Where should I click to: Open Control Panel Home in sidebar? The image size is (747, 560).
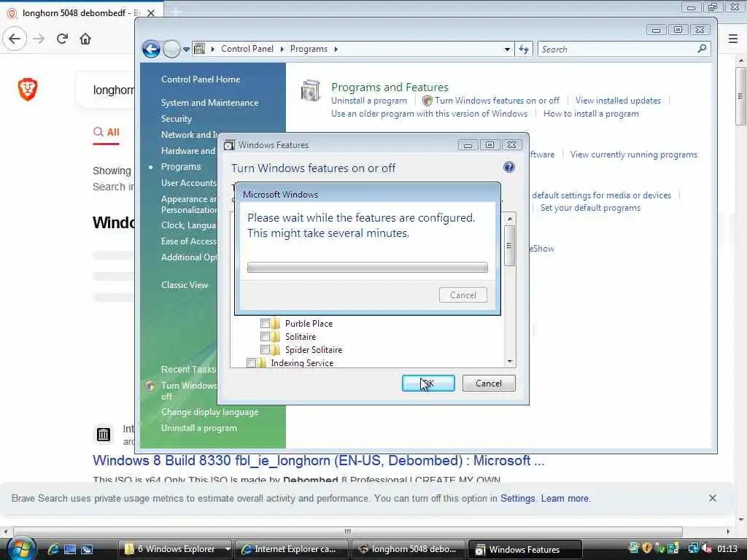point(201,79)
